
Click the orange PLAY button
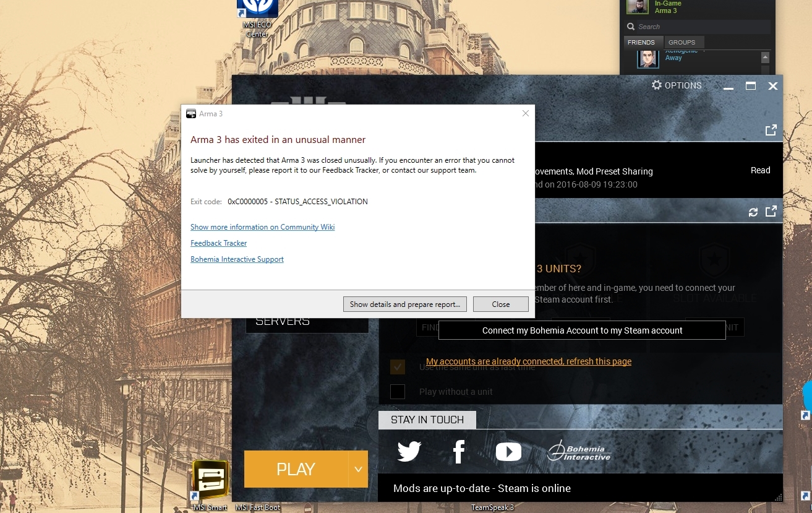296,469
